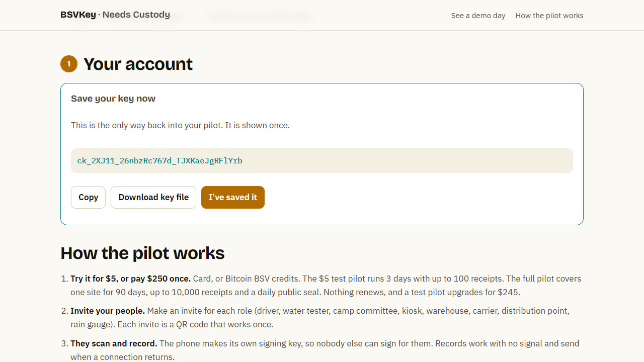Copy the account key
This screenshot has height=362, width=644.
[x=88, y=197]
